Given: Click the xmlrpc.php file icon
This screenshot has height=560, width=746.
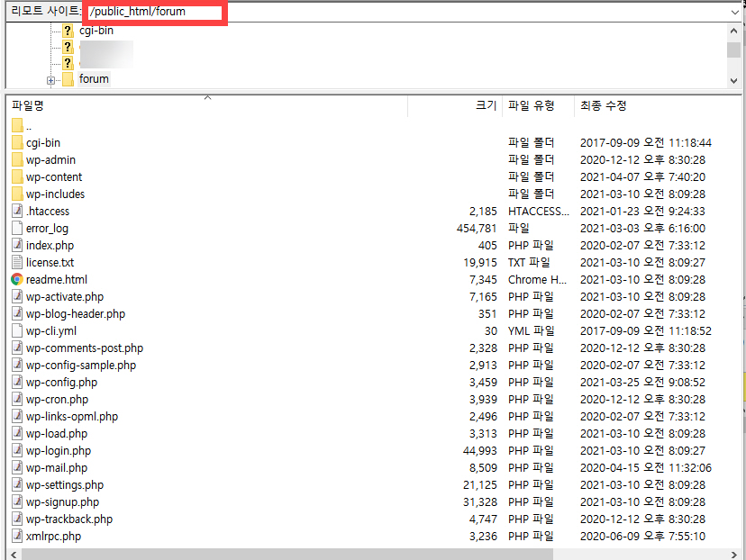Looking at the screenshot, I should coord(17,536).
